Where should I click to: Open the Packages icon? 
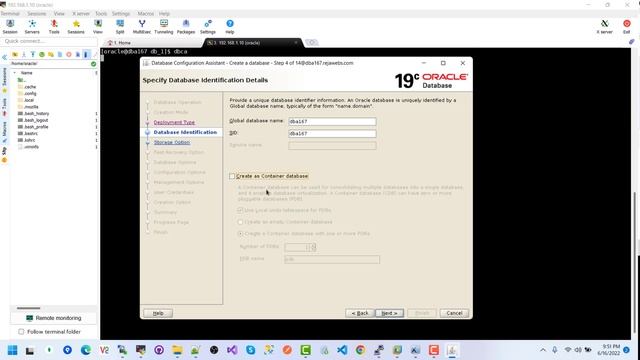pyautogui.click(x=186, y=27)
